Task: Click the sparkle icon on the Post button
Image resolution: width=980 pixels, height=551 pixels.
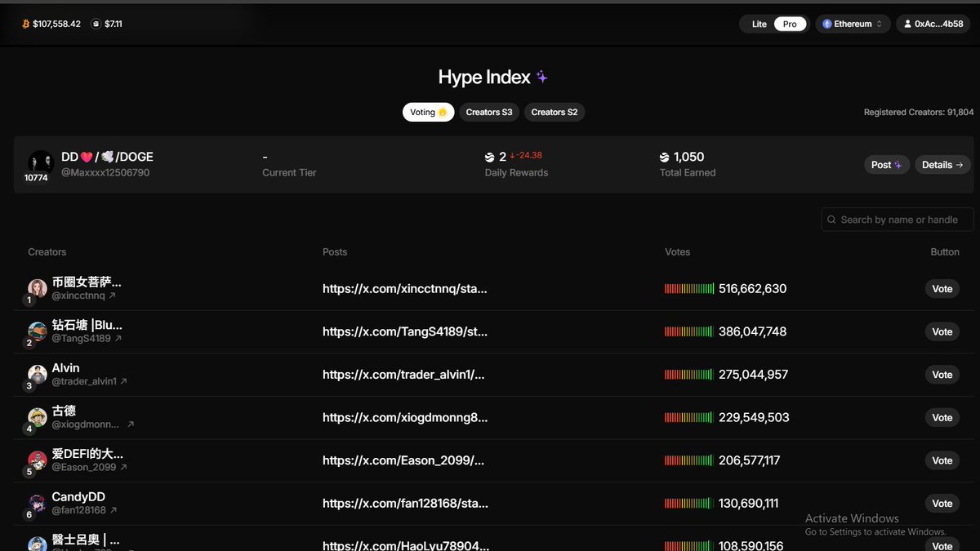Action: click(897, 164)
